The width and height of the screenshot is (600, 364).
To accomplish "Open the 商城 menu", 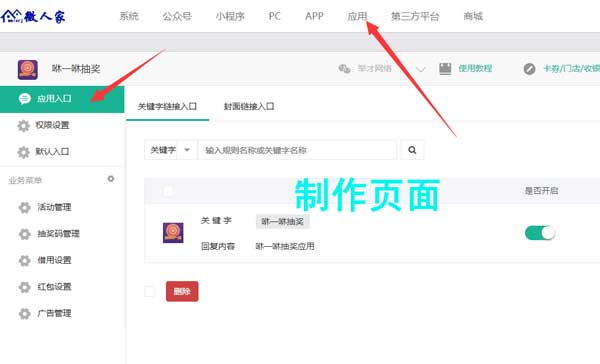I will pyautogui.click(x=473, y=16).
